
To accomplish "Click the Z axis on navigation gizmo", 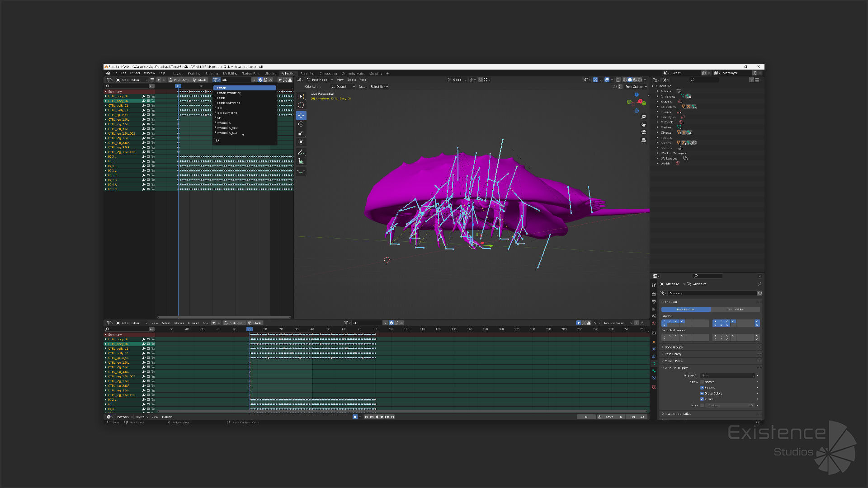I will click(x=637, y=95).
